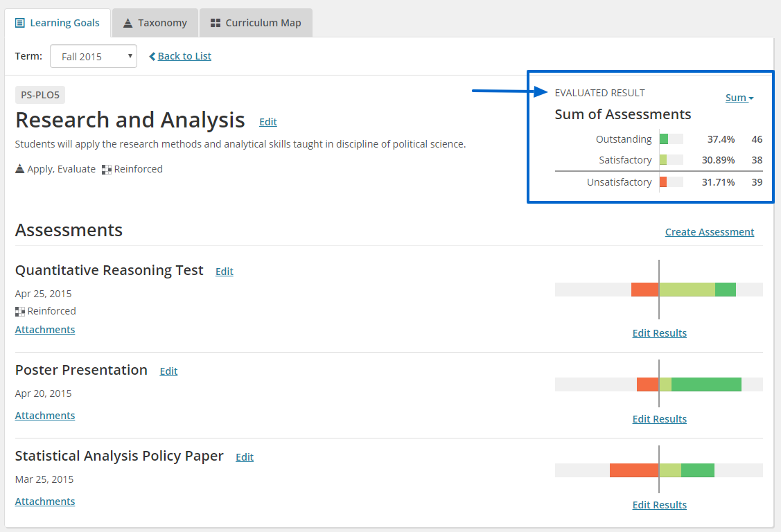Click the Satisfactory light green bar
The image size is (781, 532).
663,160
